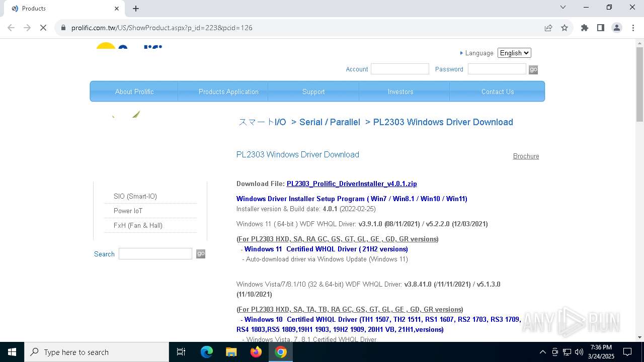This screenshot has height=362, width=644.
Task: Open Chrome extensions puzzle icon
Action: click(585, 28)
